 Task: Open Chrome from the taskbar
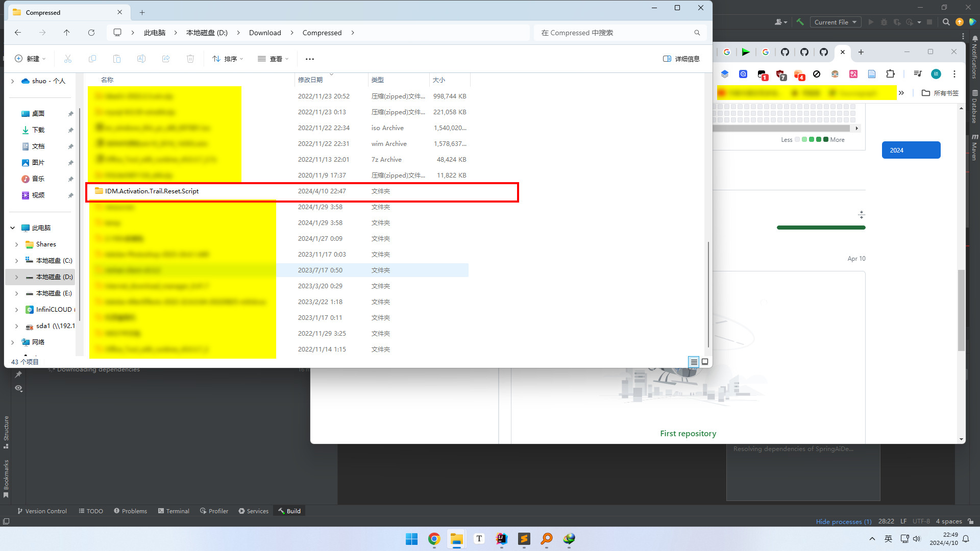(434, 539)
